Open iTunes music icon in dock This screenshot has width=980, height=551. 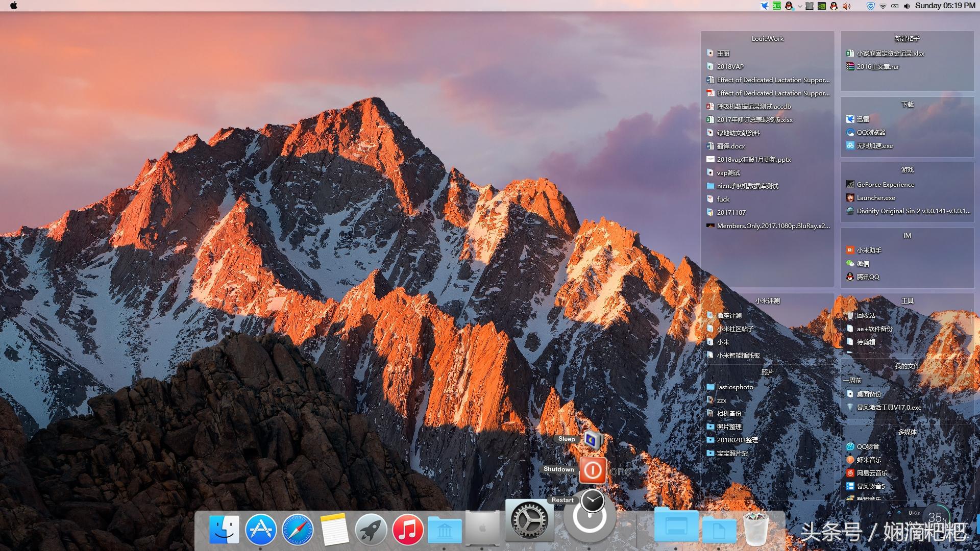point(407,529)
